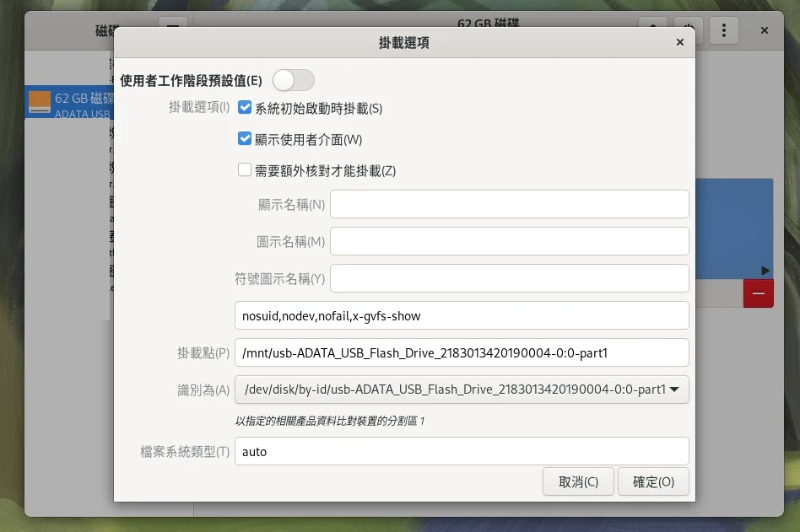The height and width of the screenshot is (532, 800).
Task: Uncheck 系統初始啟動時掛載 checkbox
Action: tap(245, 108)
